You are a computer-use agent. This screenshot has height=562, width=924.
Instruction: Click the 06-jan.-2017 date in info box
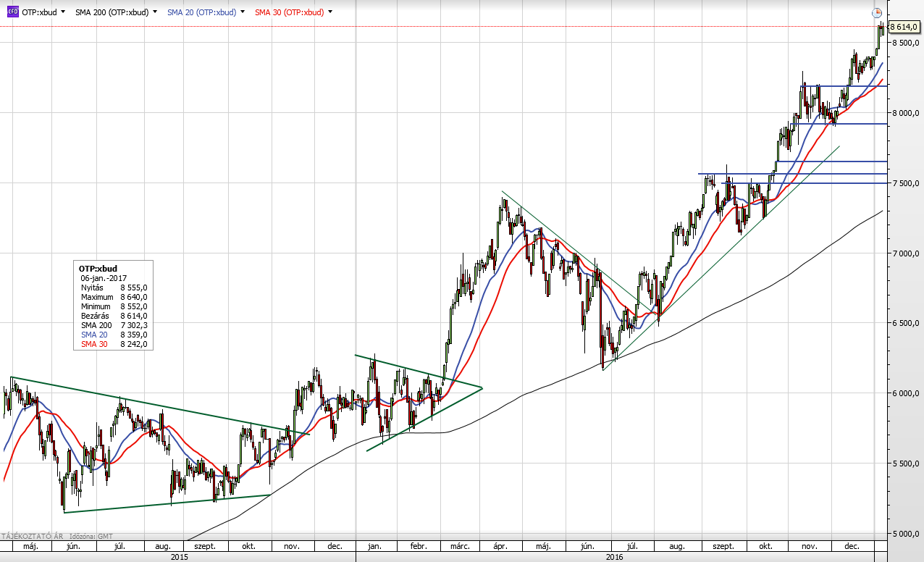(x=104, y=278)
